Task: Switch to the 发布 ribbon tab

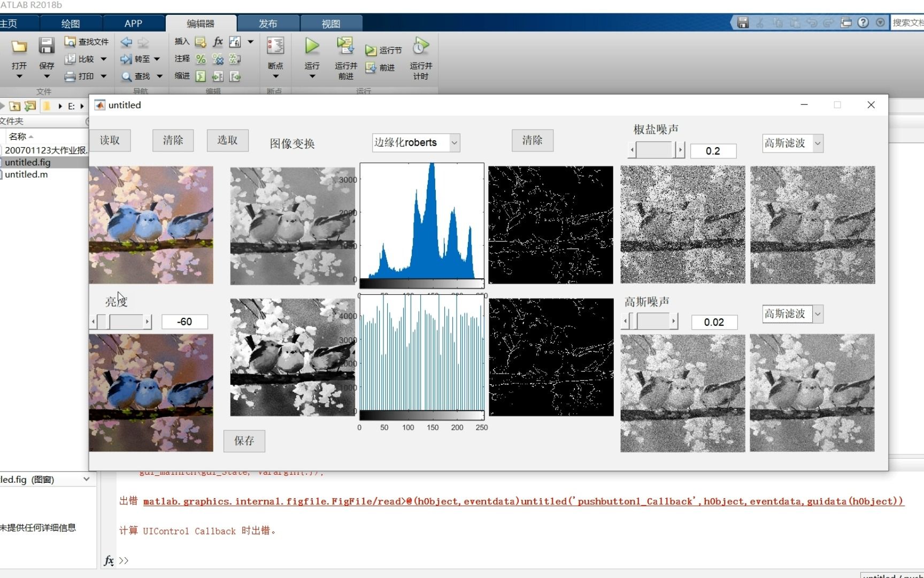Action: pyautogui.click(x=268, y=23)
